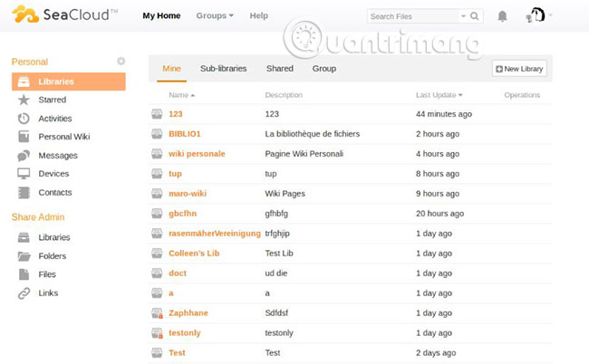
Task: Click '44 minutes ago' timestamp
Action: pos(444,114)
